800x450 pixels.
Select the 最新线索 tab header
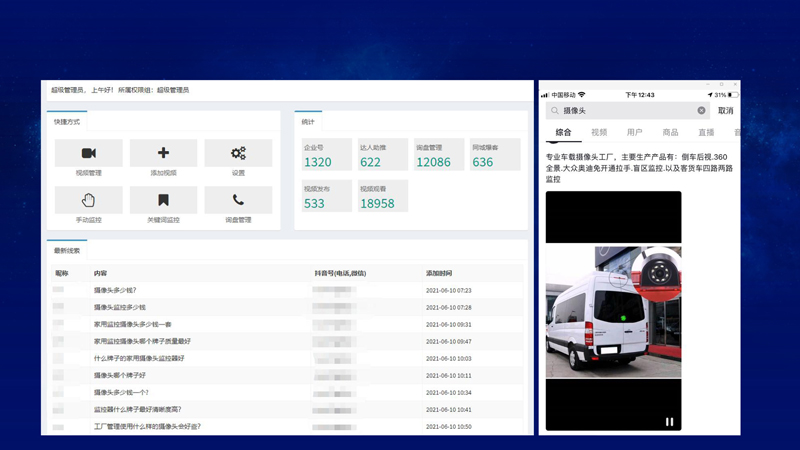click(67, 251)
